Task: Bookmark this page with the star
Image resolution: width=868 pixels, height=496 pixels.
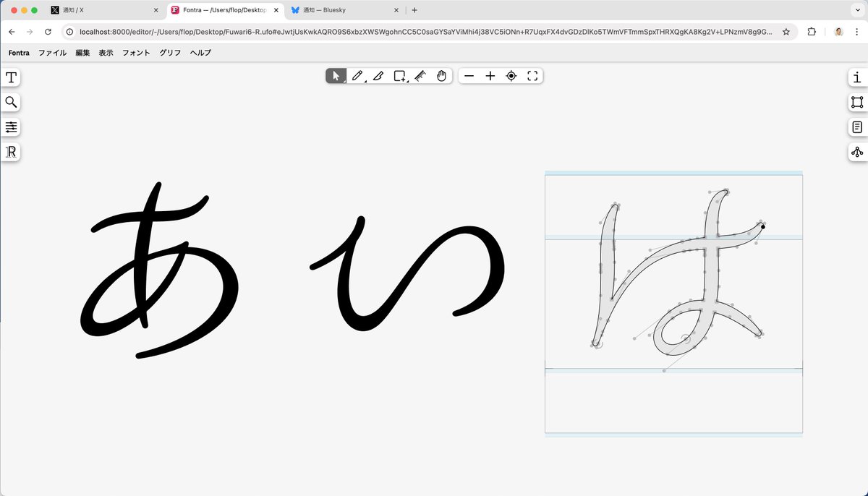Action: 786,32
